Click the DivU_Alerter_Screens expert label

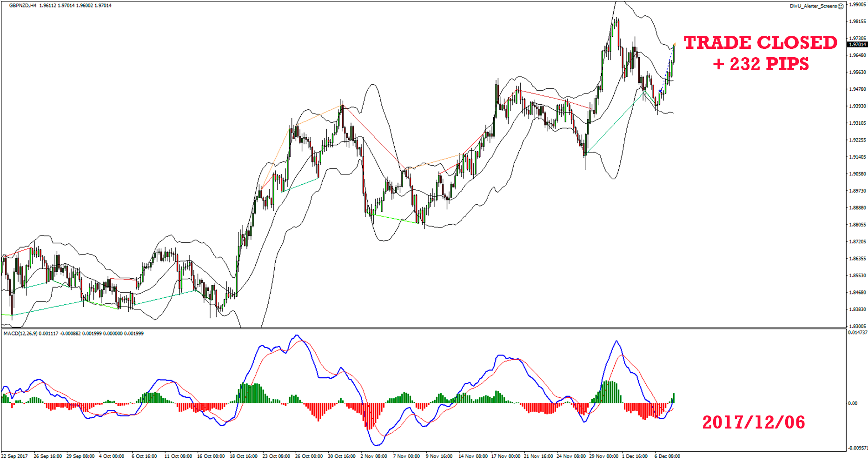click(x=813, y=7)
